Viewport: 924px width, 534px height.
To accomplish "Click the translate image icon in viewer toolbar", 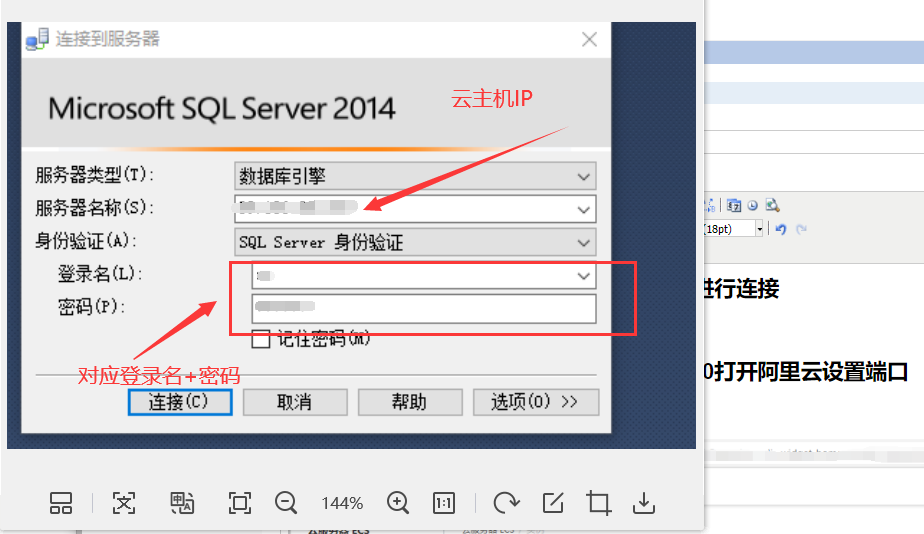I will 182,503.
